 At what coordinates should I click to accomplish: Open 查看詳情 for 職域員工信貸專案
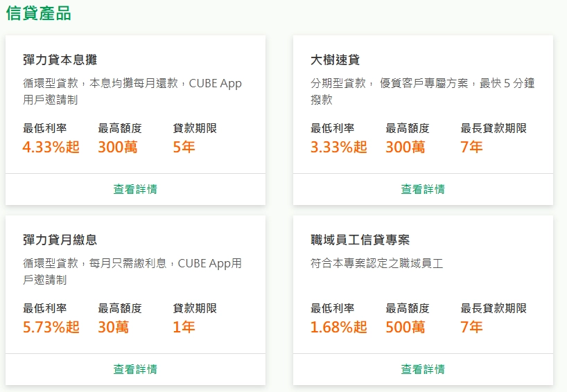[x=423, y=369]
